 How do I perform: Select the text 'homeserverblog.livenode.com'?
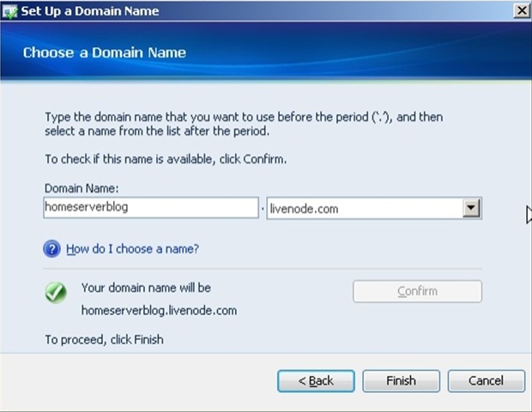click(159, 310)
